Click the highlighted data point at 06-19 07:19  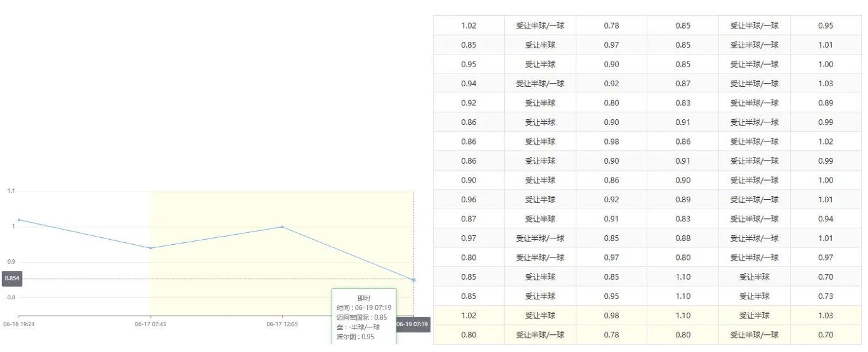[x=413, y=280]
